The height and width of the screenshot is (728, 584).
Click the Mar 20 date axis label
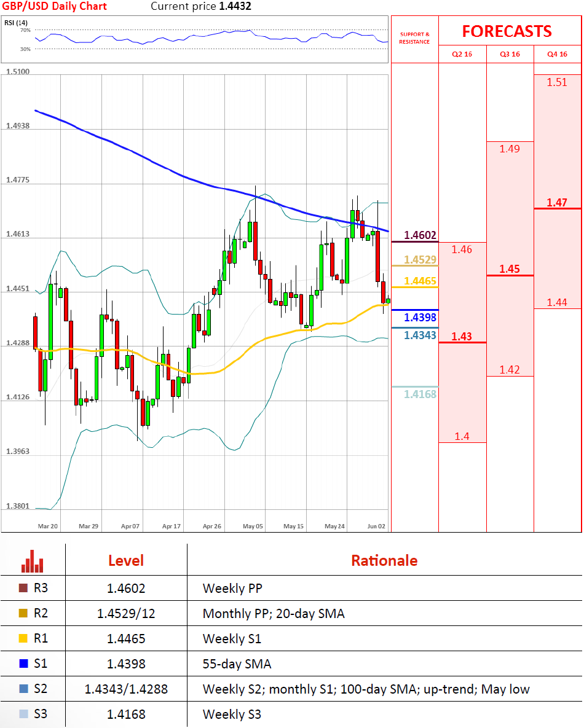point(47,526)
